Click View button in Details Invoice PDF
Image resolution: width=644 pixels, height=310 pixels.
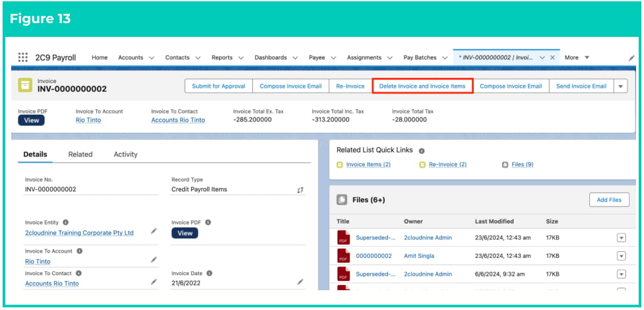coord(185,233)
